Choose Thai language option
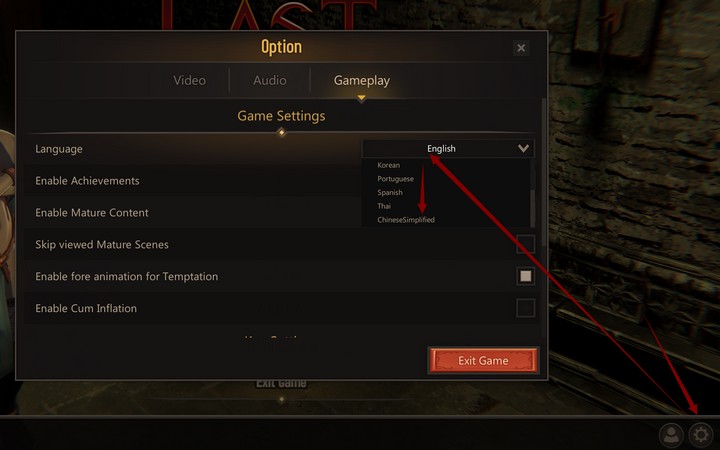 [384, 206]
